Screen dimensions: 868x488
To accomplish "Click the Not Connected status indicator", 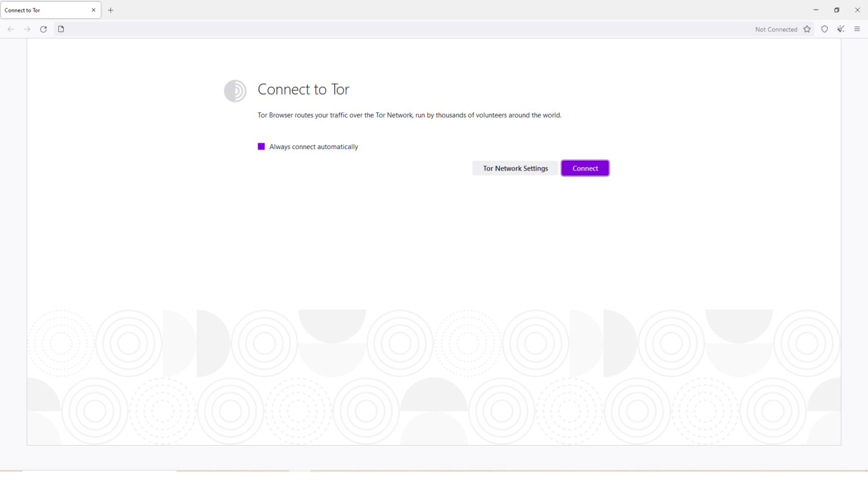I will pos(776,29).
